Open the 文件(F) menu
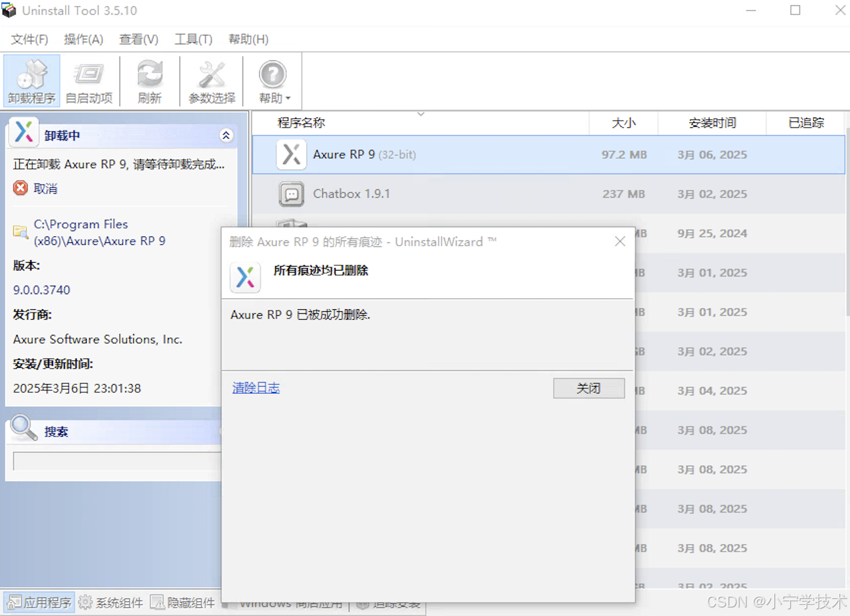850x616 pixels. [x=30, y=39]
